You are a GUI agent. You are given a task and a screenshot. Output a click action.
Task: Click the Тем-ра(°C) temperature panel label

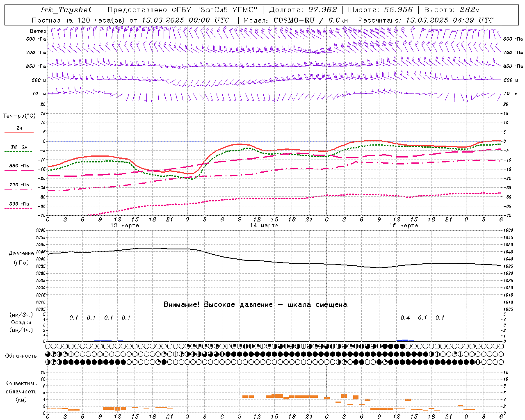pyautogui.click(x=19, y=116)
